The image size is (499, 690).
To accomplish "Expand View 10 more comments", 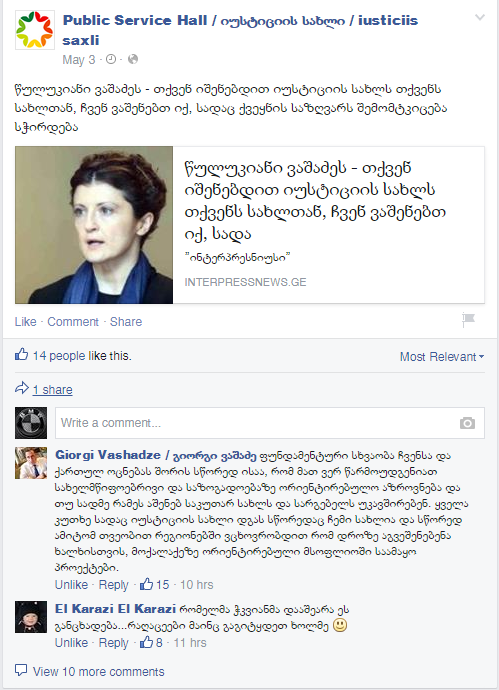I will pyautogui.click(x=98, y=672).
